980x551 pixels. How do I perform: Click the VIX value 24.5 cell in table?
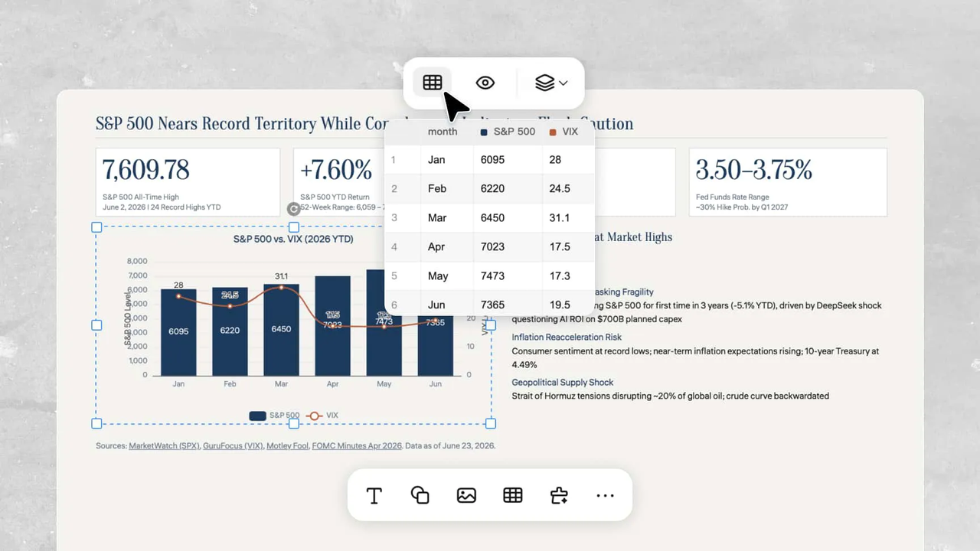[x=568, y=189]
